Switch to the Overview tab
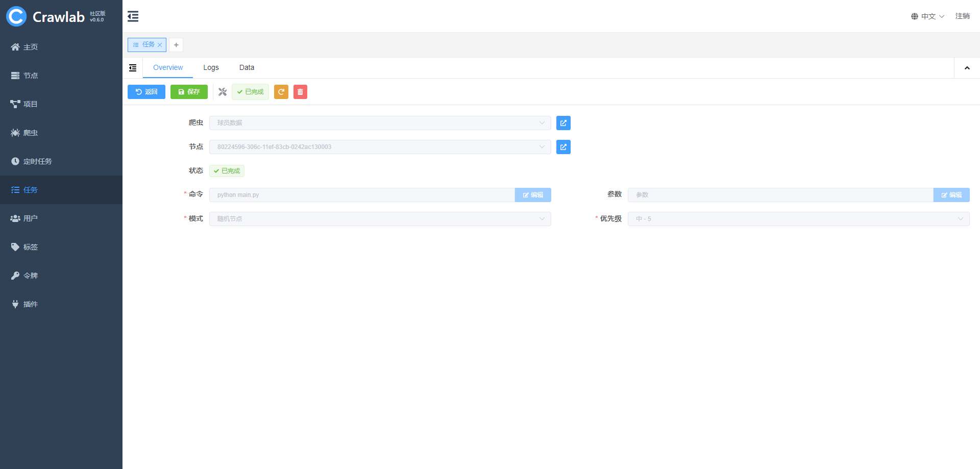The width and height of the screenshot is (980, 469). pos(168,68)
